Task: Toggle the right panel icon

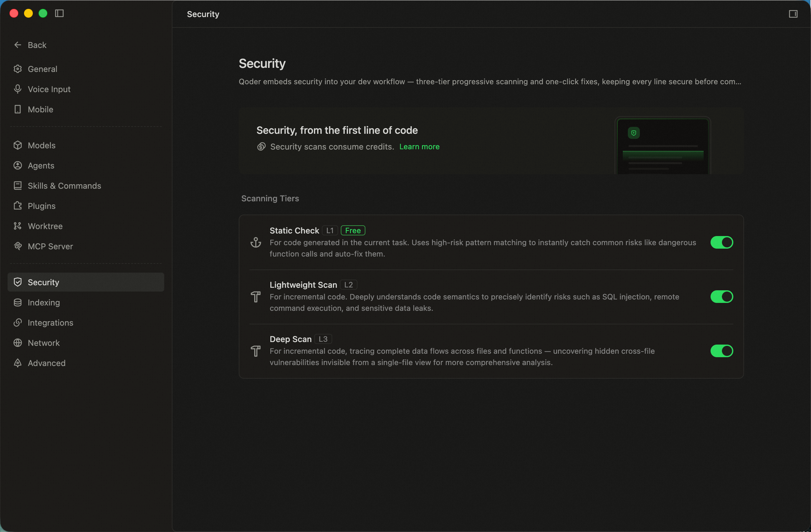Action: click(793, 14)
